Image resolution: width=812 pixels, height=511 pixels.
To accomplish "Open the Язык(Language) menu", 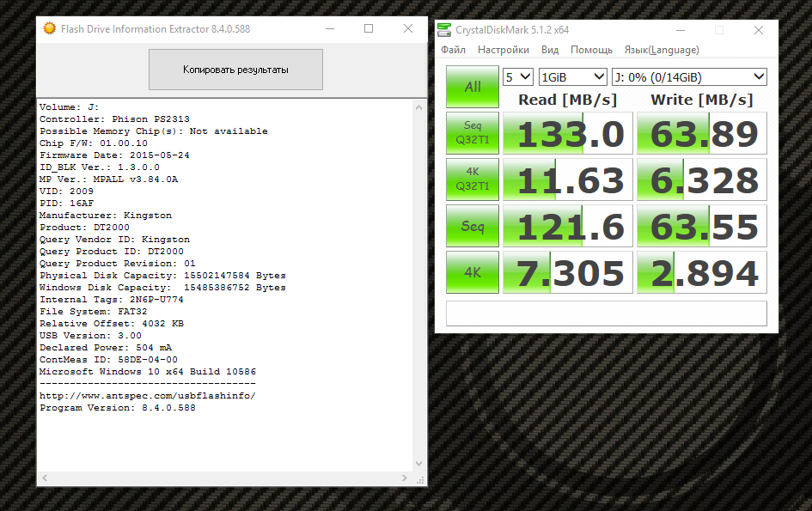I will coord(662,50).
